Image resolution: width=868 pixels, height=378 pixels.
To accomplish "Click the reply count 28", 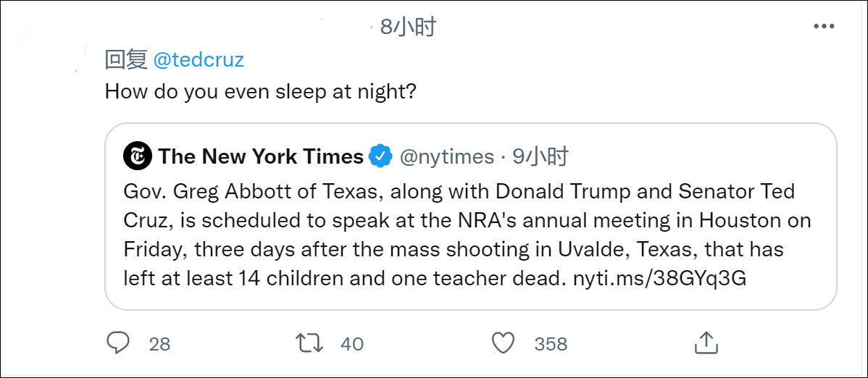I will tap(159, 343).
